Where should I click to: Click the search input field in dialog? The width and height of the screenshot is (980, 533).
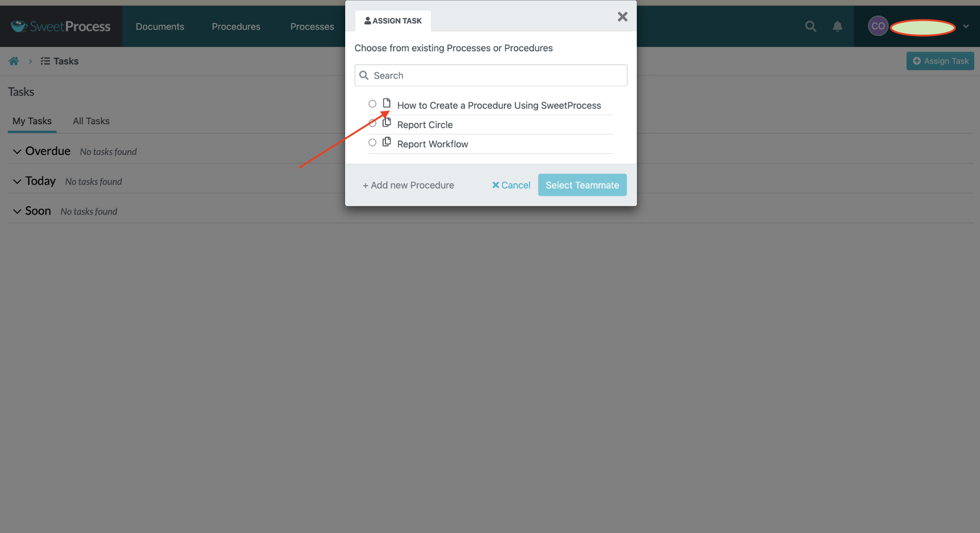pyautogui.click(x=490, y=75)
